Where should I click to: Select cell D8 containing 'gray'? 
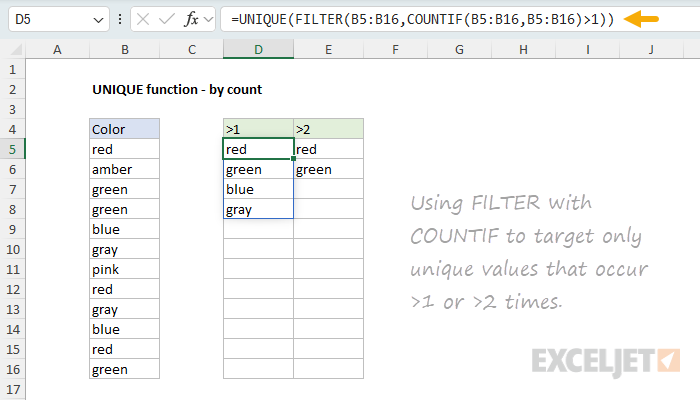(x=258, y=209)
